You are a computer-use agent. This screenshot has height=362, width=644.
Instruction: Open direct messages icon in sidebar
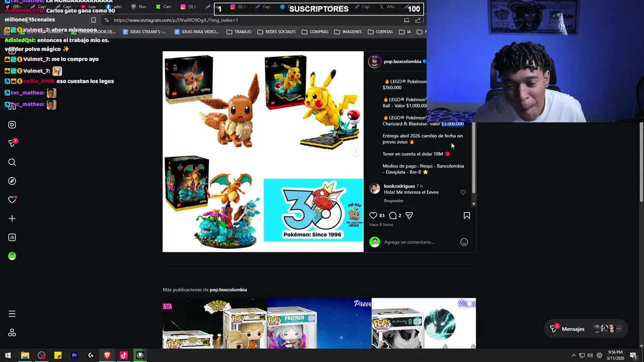12,143
